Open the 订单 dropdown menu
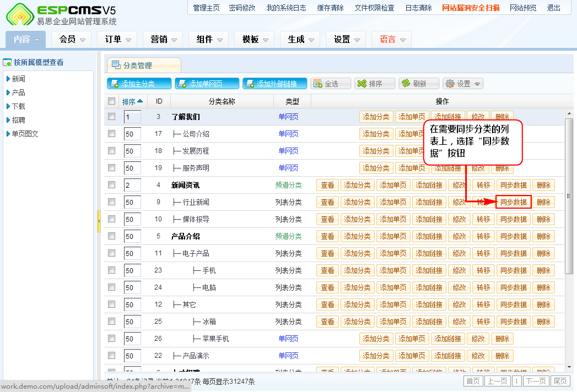The image size is (577, 392). [x=117, y=39]
